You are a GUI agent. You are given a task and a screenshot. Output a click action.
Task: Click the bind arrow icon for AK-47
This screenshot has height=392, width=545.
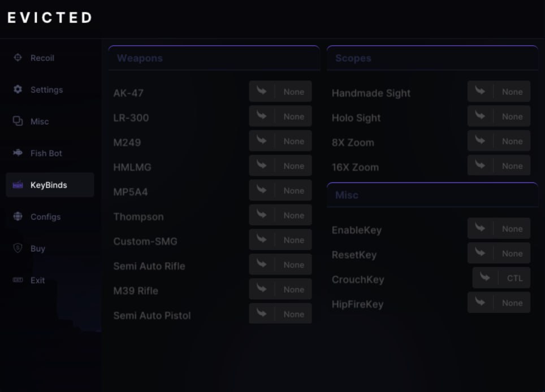click(262, 91)
